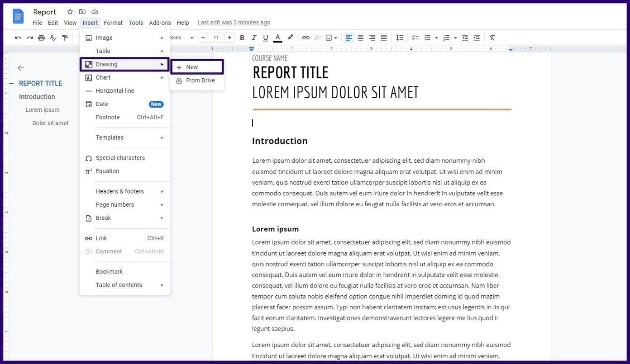Click the increase indent icon
The image size is (630, 364).
(x=477, y=38)
